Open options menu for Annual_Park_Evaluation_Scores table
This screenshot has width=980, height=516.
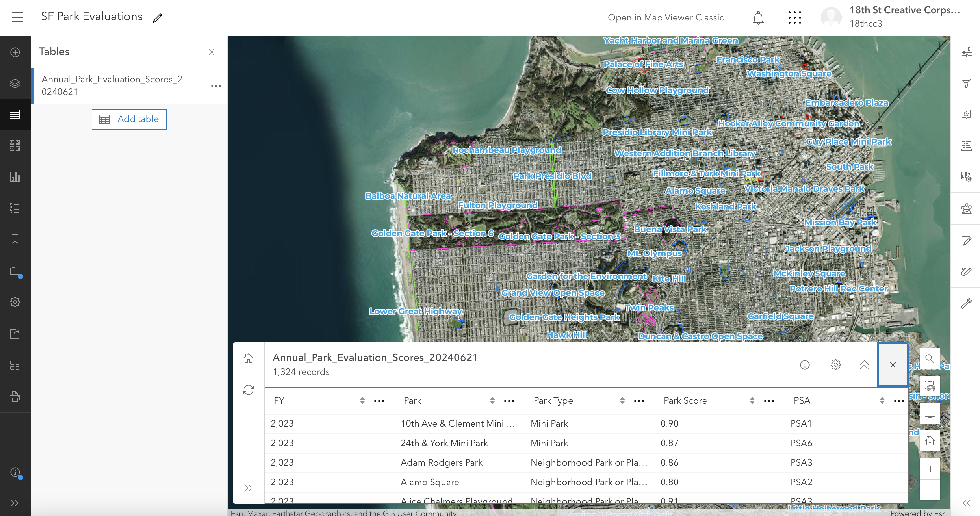point(216,86)
